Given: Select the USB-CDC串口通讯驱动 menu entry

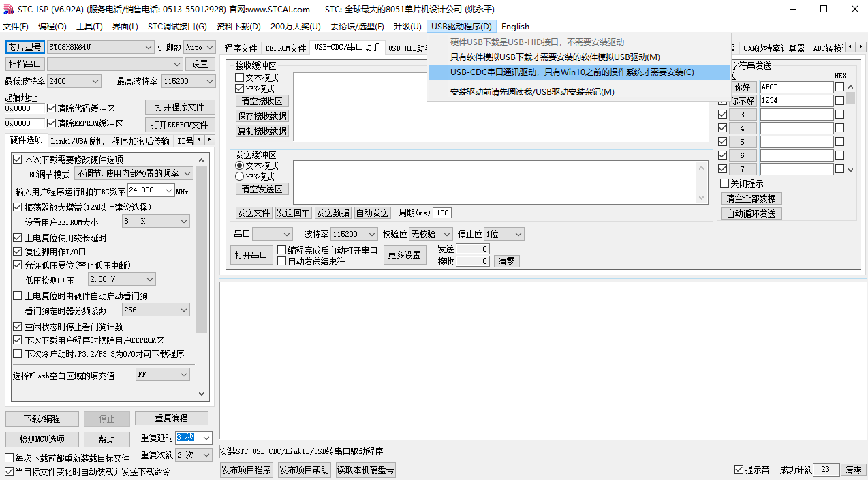Looking at the screenshot, I should 578,72.
